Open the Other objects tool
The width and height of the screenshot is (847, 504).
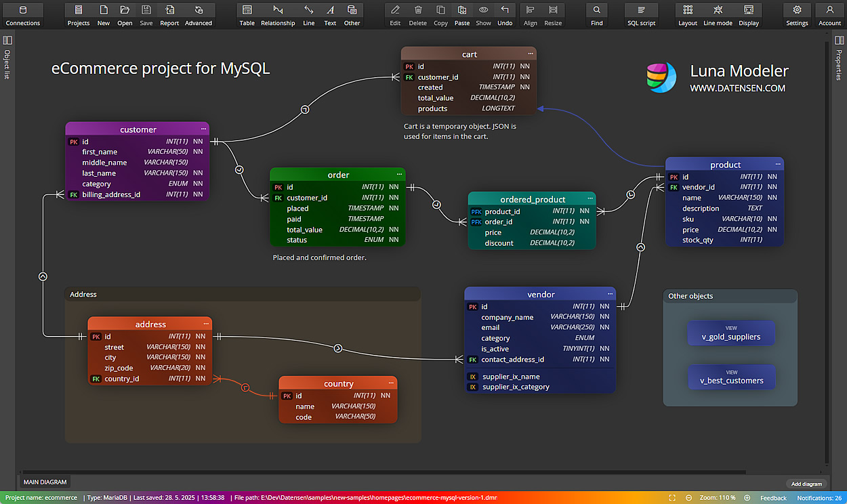click(x=352, y=15)
